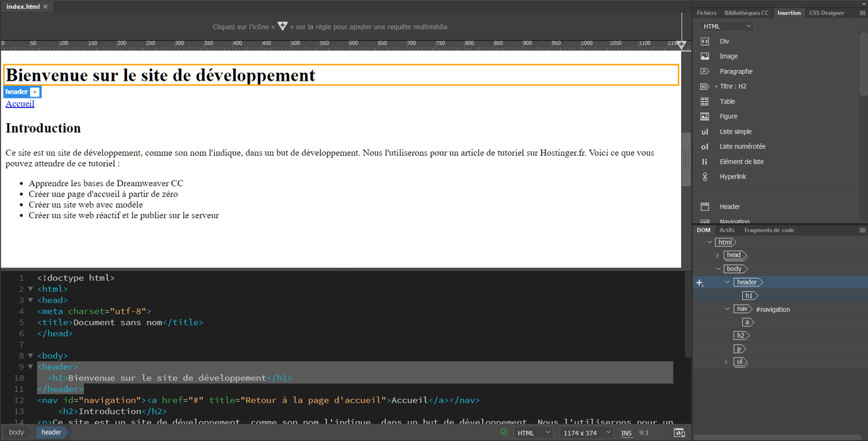This screenshot has width=868, height=441.
Task: Insert a Div element from the Insertion panel
Action: click(x=705, y=41)
